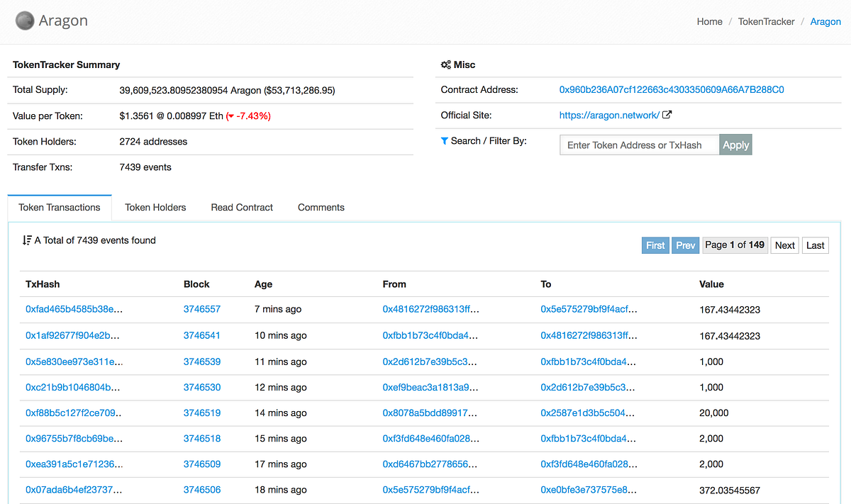Open transaction 0x96755b7f8cb69be...
The image size is (851, 504).
pyautogui.click(x=73, y=438)
